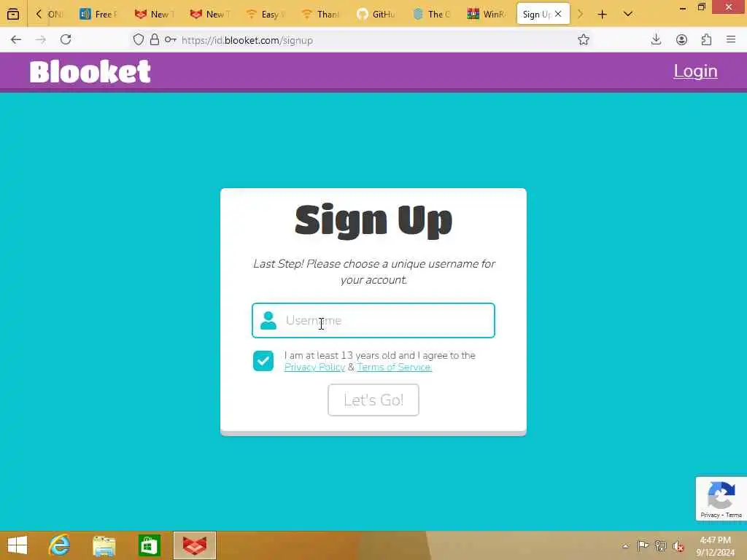This screenshot has height=560, width=747.
Task: Open the tracking protection shield icon
Action: (x=138, y=40)
